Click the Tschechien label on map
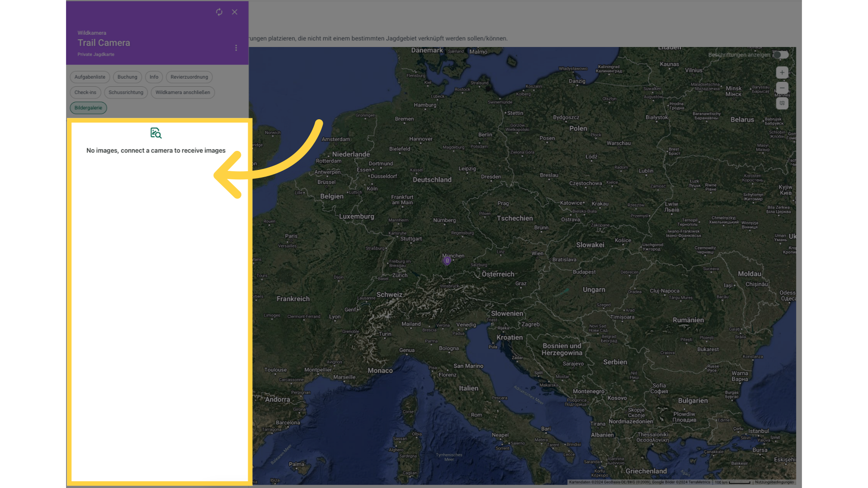 click(515, 218)
